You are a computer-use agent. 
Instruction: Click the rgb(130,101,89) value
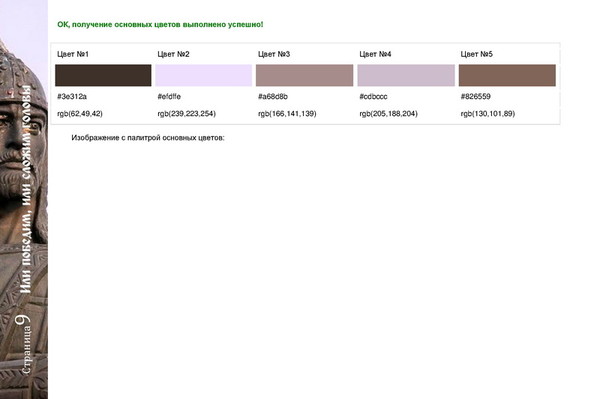pyautogui.click(x=488, y=114)
